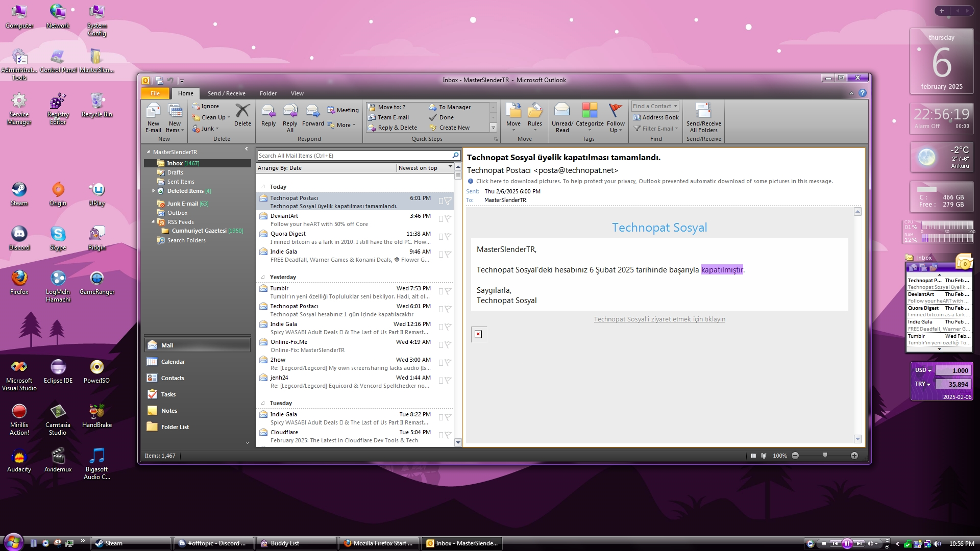Open Contacts in navigation pane
This screenshot has width=980, height=551.
pos(197,378)
